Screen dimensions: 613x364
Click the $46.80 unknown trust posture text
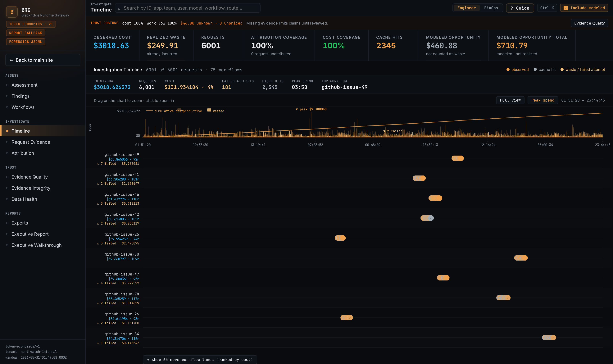coord(196,23)
